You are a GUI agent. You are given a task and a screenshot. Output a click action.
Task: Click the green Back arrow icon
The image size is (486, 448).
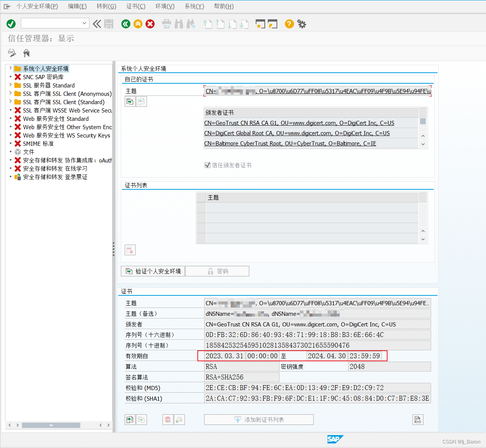tap(126, 24)
